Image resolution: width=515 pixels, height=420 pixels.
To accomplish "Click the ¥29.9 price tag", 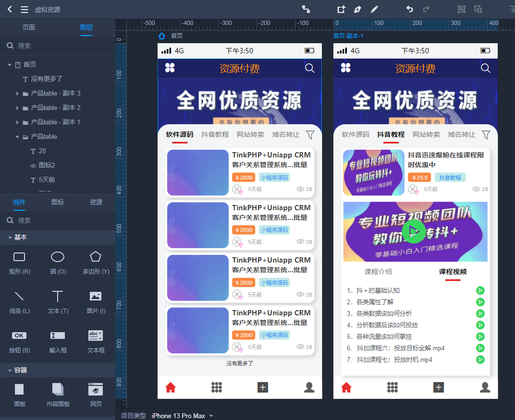I will (x=419, y=178).
